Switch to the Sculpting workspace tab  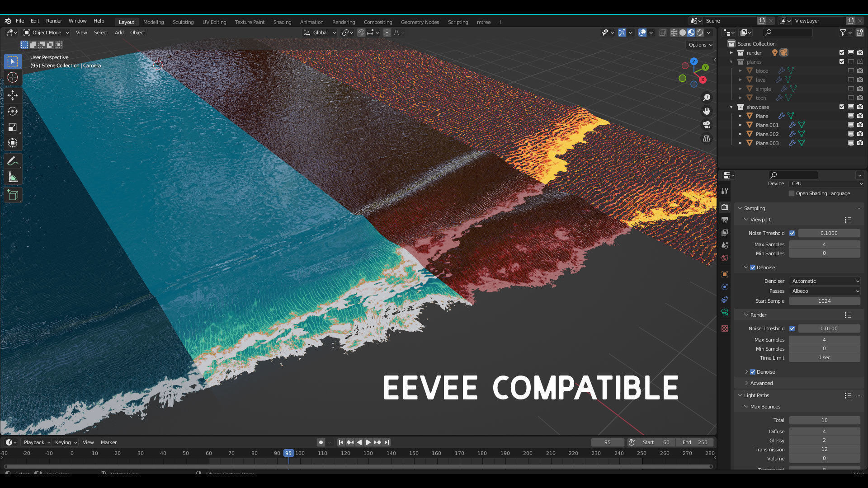coord(183,22)
